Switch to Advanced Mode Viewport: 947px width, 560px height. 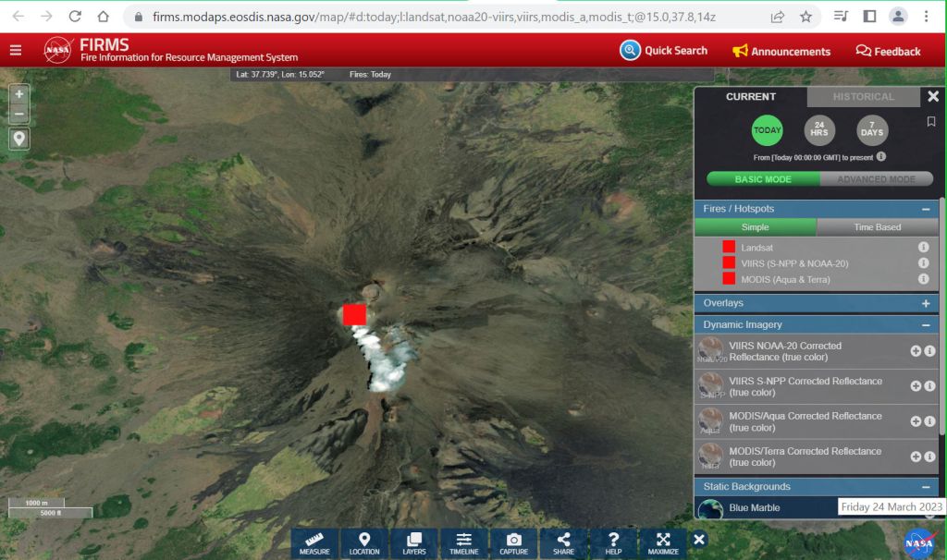coord(876,179)
